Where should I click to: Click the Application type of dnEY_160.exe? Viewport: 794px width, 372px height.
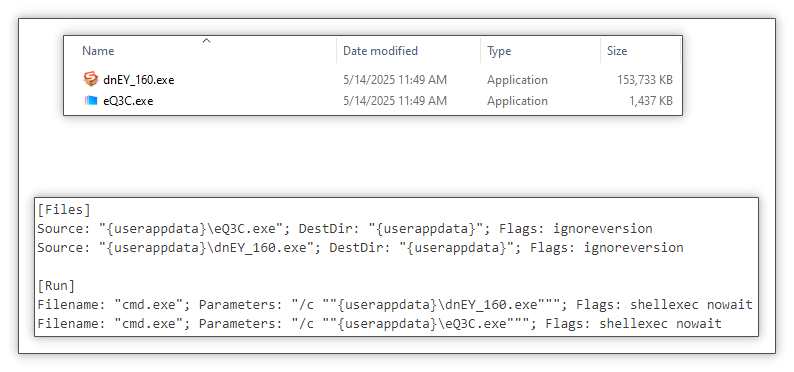pos(518,80)
